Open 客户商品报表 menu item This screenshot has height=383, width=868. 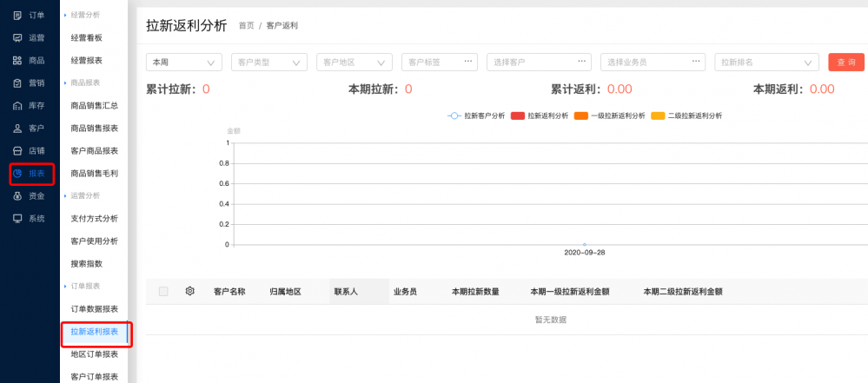[94, 150]
